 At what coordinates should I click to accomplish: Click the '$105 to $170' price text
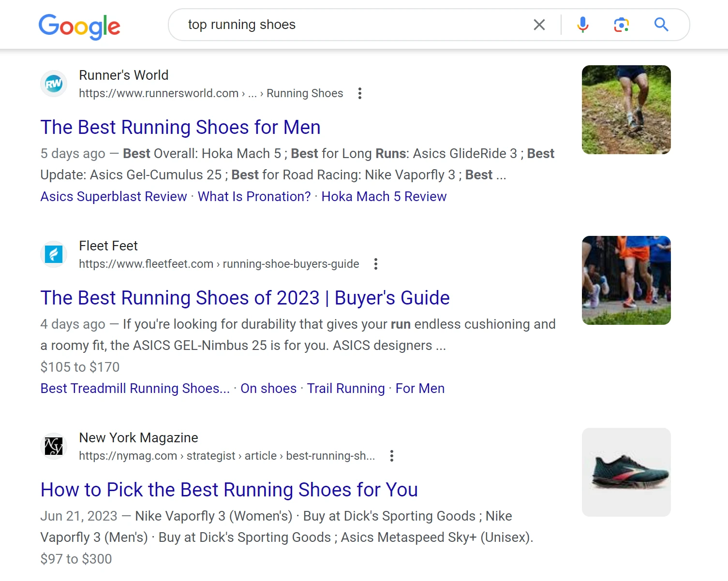80,367
